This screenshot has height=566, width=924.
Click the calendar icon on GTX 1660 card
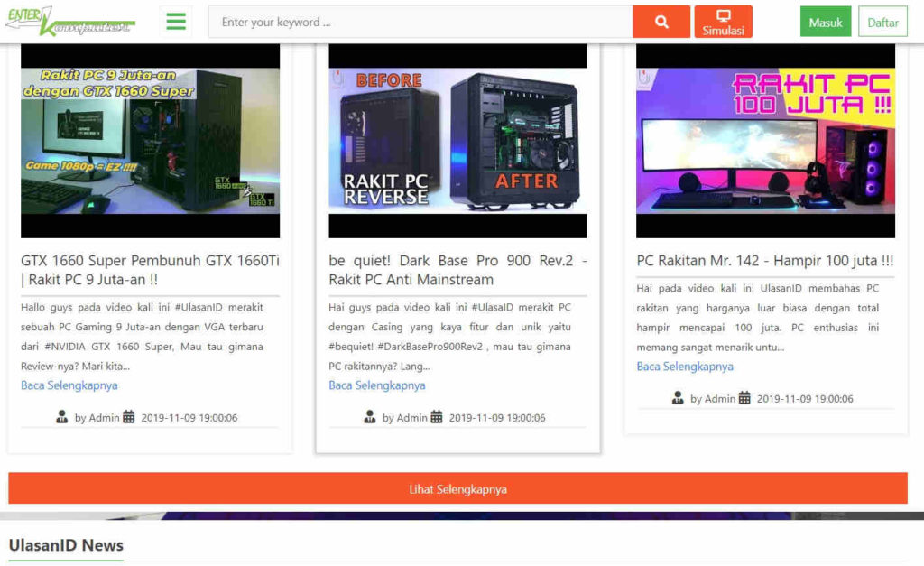pos(128,417)
